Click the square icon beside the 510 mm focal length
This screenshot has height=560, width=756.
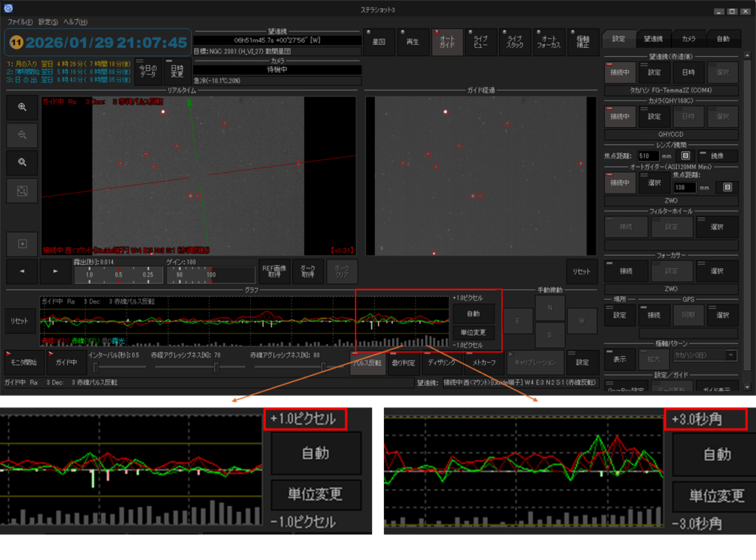pyautogui.click(x=685, y=156)
